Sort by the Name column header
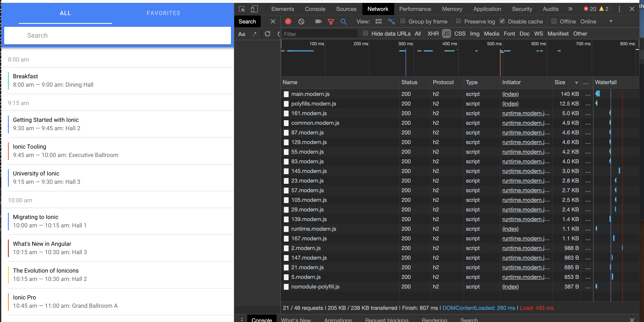The width and height of the screenshot is (644, 322). point(340,82)
